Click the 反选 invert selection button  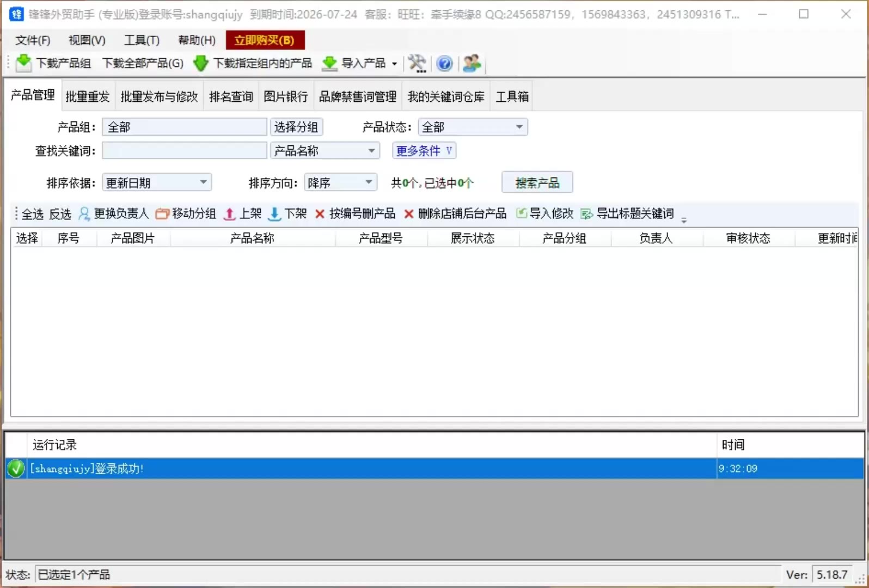[60, 214]
